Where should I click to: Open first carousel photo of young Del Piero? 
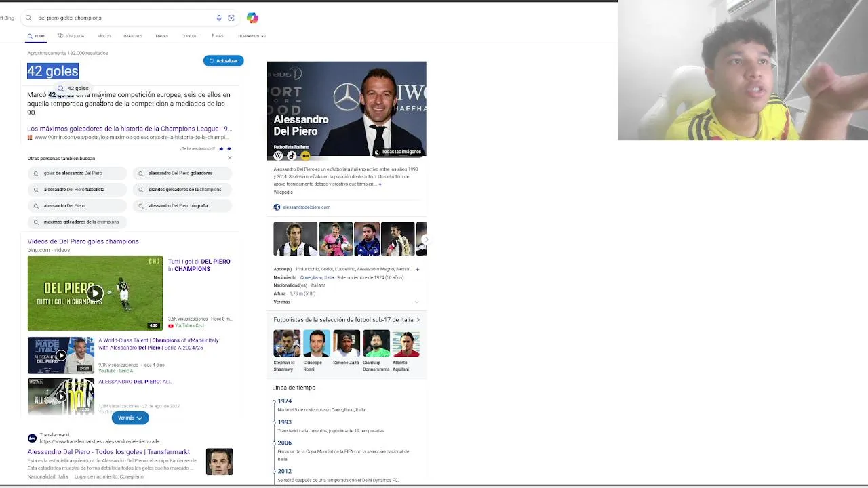[x=295, y=239]
